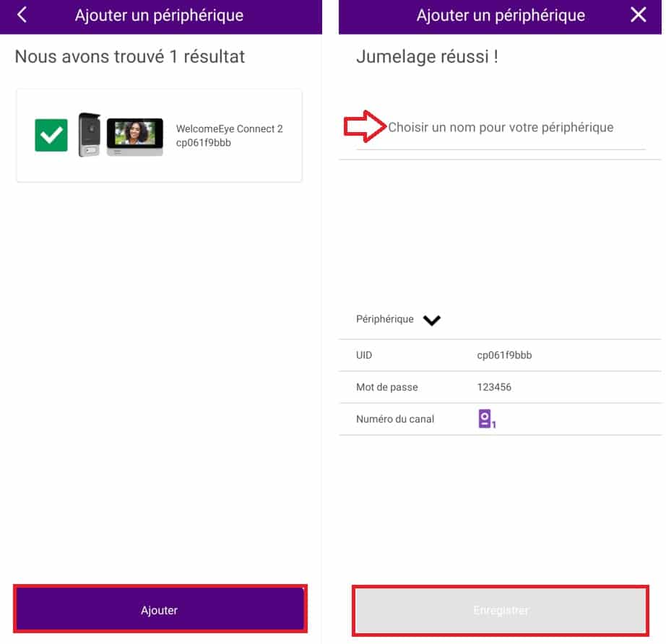Tap the outdoor doorbell unit image
The height and width of the screenshot is (644, 666).
click(90, 134)
